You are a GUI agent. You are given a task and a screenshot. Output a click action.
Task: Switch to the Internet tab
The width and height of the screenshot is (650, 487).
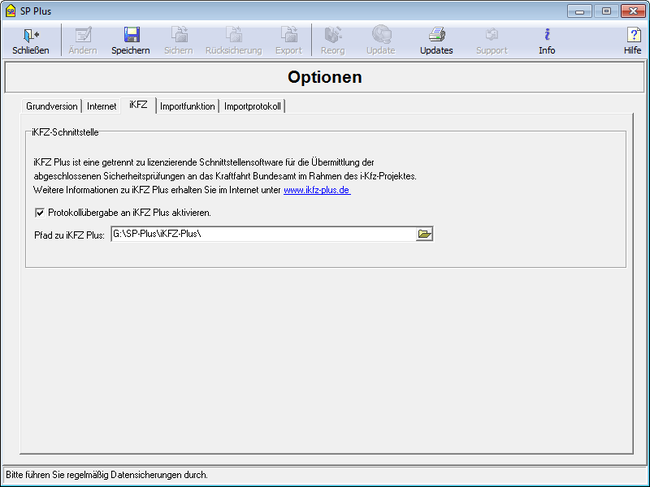pyautogui.click(x=102, y=106)
